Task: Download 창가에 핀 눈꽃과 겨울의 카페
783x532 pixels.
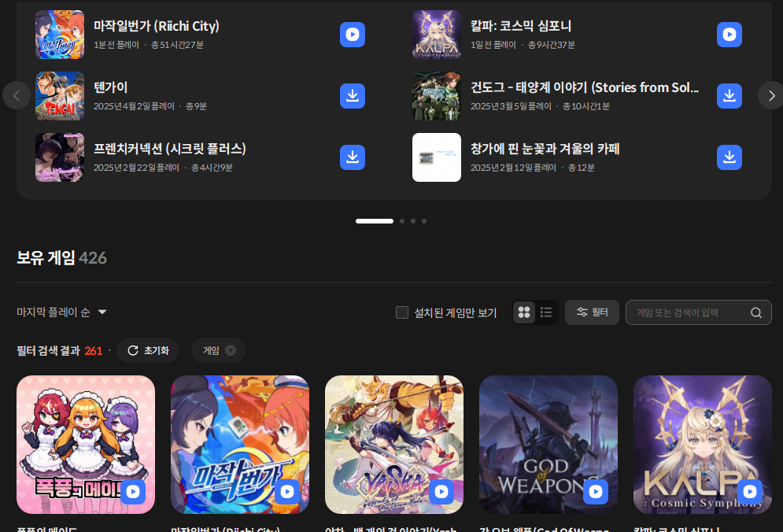Action: [729, 157]
